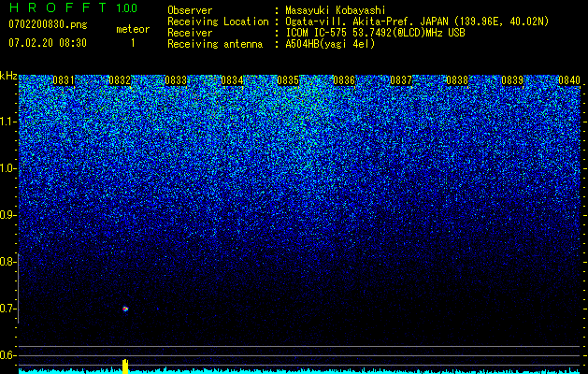Click the timestamp 07.02.20 08:30
Viewport: 588px width, 374px height.
click(48, 43)
